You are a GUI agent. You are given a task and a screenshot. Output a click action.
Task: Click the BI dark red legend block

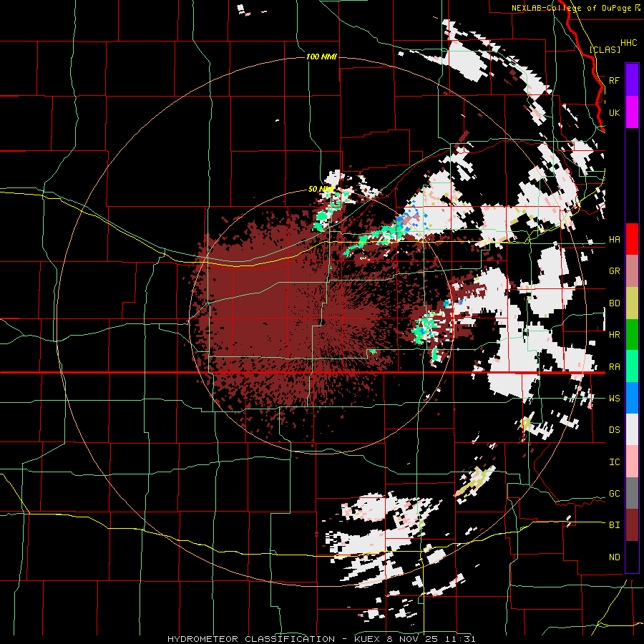click(632, 525)
